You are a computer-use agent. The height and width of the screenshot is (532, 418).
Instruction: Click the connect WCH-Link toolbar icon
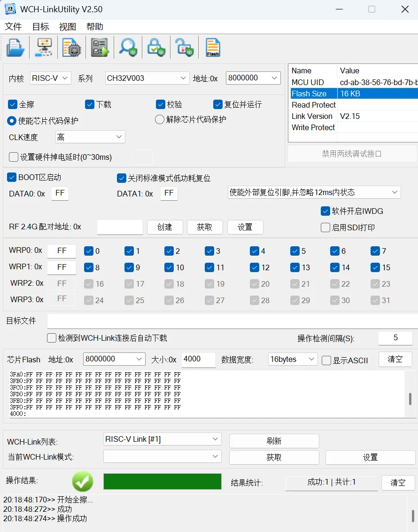pyautogui.click(x=44, y=47)
